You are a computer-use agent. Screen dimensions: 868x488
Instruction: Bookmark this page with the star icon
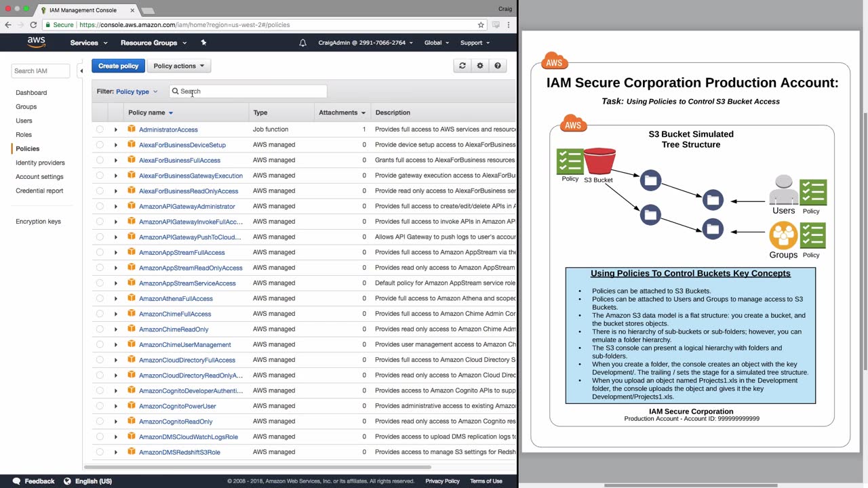(x=481, y=24)
